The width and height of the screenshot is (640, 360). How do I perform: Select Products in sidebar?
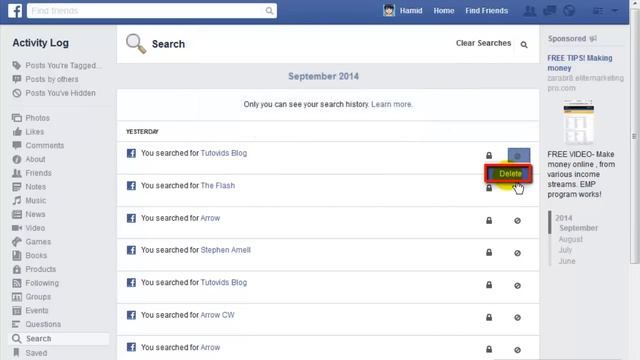(x=34, y=269)
